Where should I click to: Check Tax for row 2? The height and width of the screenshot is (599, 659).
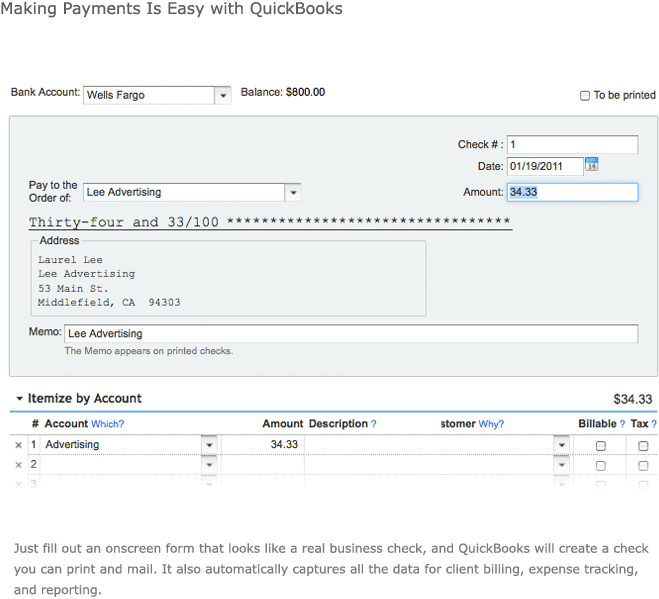click(x=643, y=466)
